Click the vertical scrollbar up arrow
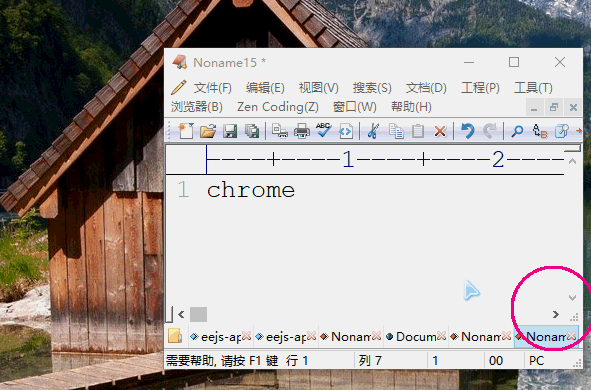Screen dimensions: 591x390 pyautogui.click(x=572, y=161)
